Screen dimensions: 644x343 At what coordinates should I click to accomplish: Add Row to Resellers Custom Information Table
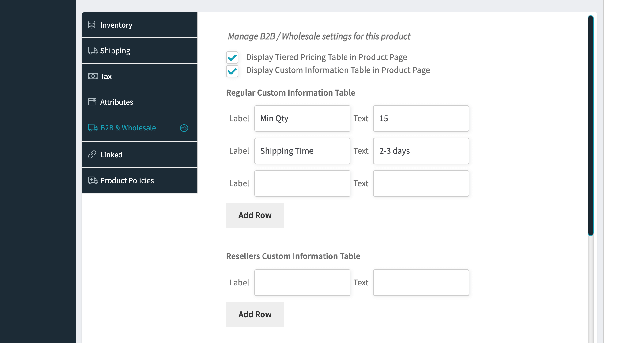point(255,315)
